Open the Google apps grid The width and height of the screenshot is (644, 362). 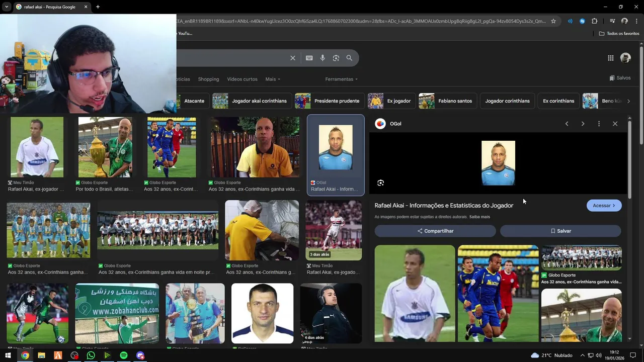(610, 58)
